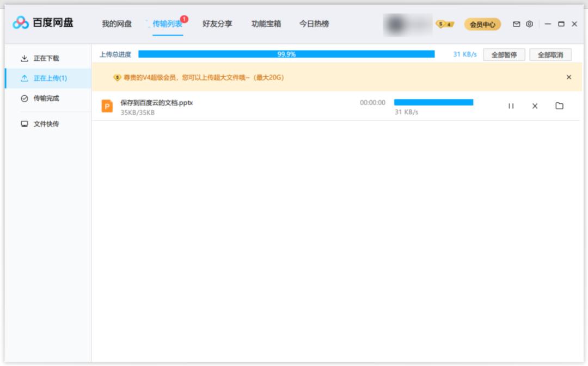Switch to the 我的网盘 tab
Viewport: 588px width, 366px height.
[118, 24]
